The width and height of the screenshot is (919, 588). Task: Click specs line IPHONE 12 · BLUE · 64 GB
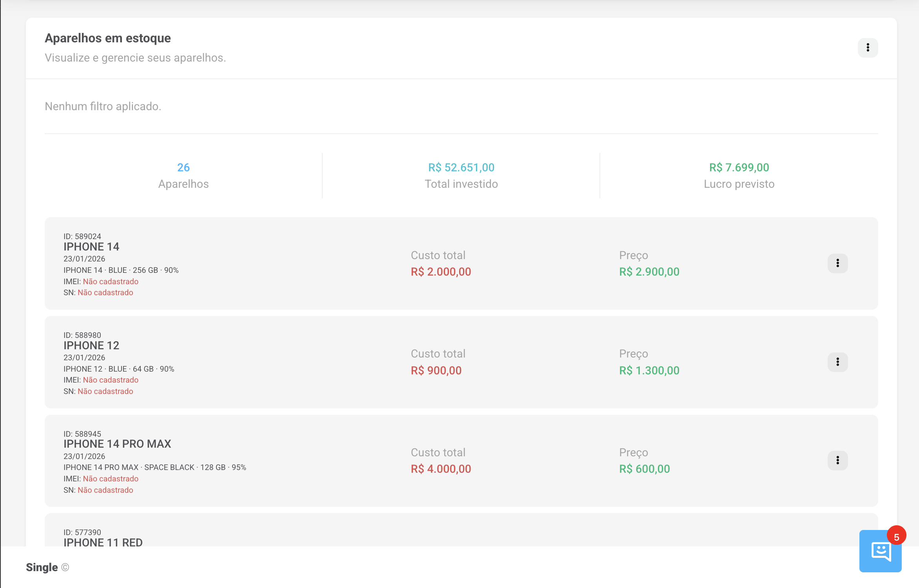tap(119, 369)
